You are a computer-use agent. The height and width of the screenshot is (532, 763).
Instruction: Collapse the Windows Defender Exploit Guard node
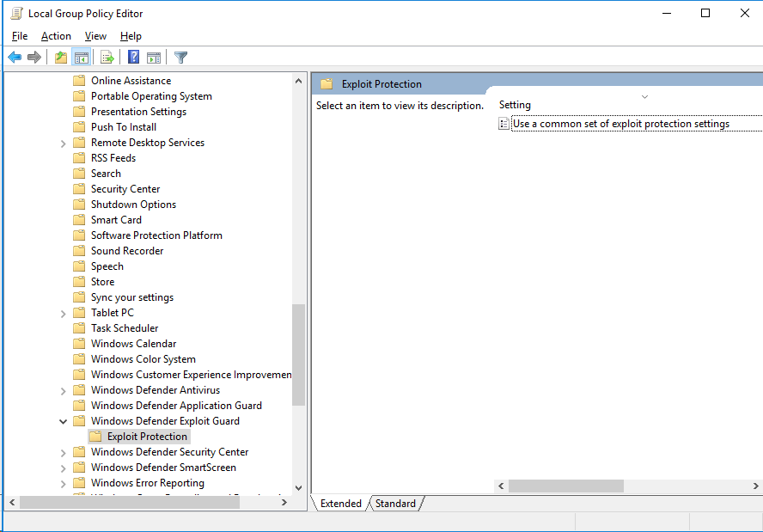[x=64, y=421]
